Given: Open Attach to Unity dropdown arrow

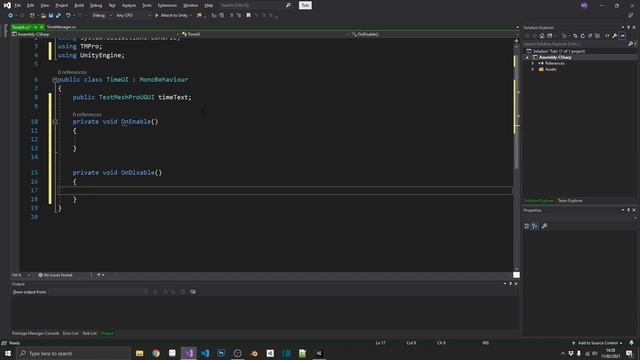Looking at the screenshot, I should pos(191,16).
